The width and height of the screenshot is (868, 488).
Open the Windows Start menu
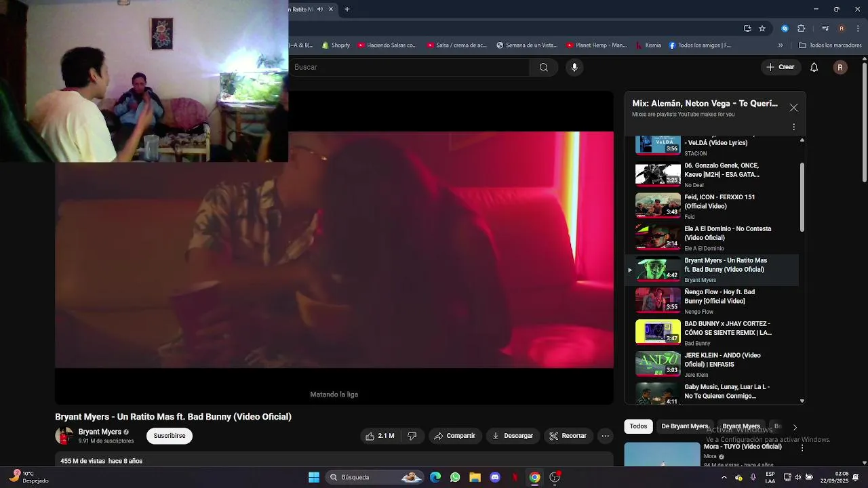click(x=314, y=477)
